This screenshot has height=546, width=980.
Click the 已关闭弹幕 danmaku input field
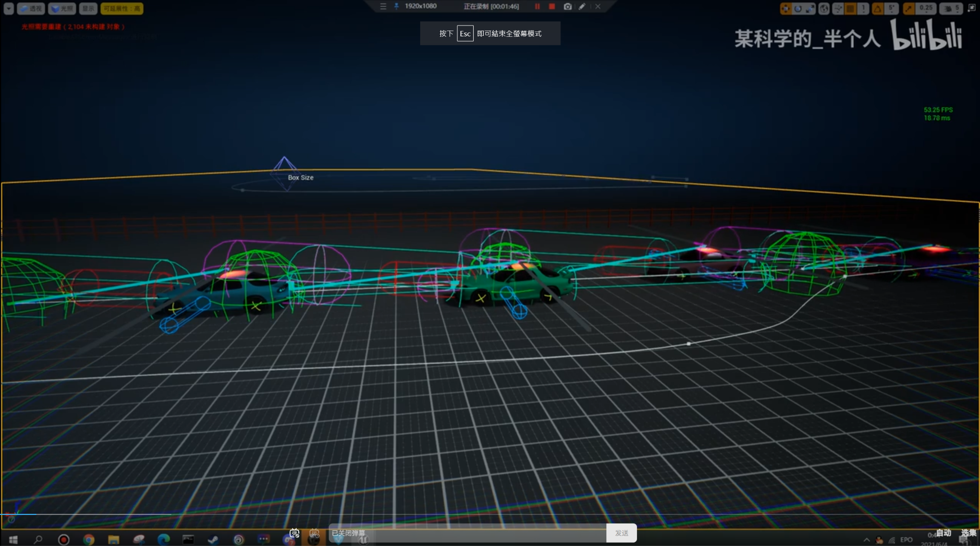coord(468,533)
